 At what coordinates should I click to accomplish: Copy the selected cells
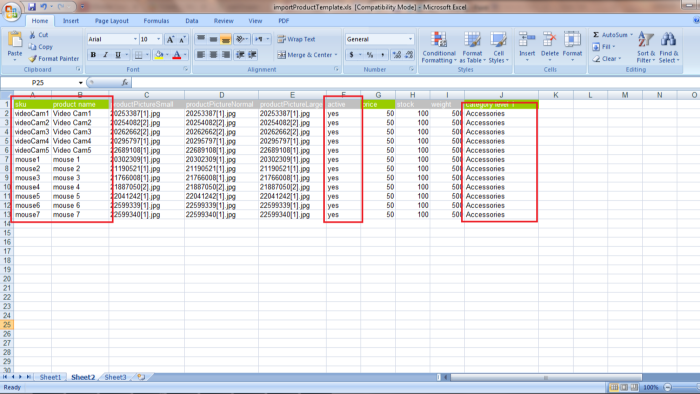pos(41,46)
